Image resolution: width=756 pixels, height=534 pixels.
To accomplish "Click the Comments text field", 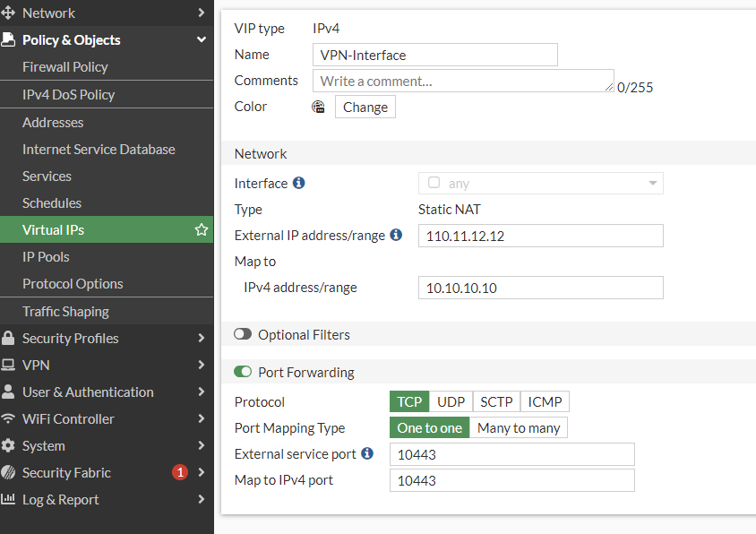I will point(462,81).
